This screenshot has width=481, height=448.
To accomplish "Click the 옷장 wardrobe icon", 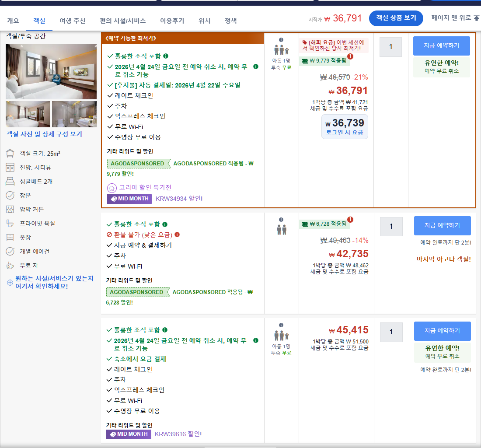I will tap(10, 237).
